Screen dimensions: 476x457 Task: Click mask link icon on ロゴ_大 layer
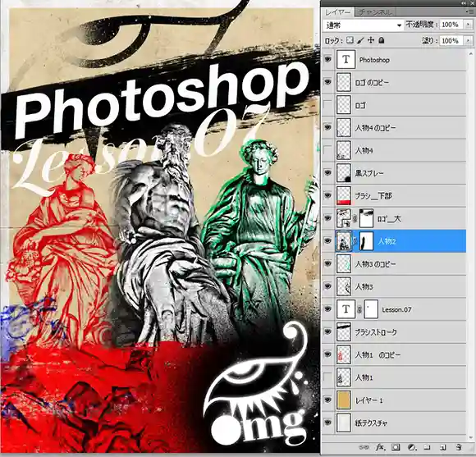click(355, 218)
